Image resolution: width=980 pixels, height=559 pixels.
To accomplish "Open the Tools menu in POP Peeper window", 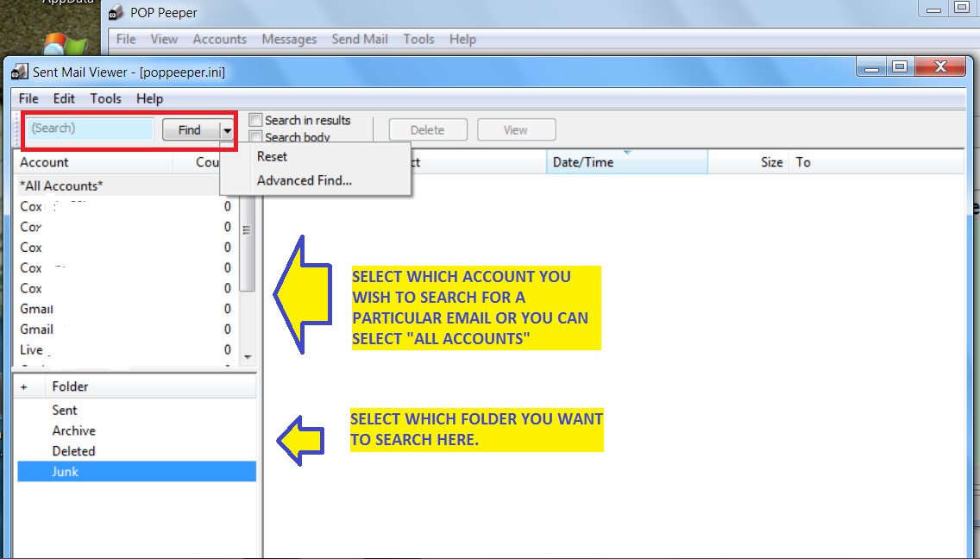I will tap(418, 39).
